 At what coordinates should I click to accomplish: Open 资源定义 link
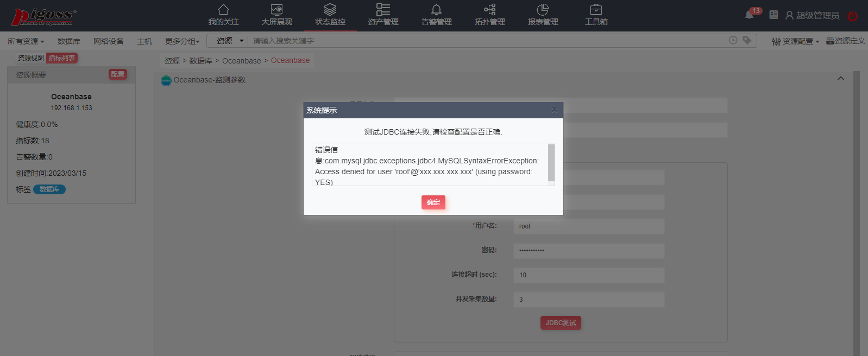[846, 41]
